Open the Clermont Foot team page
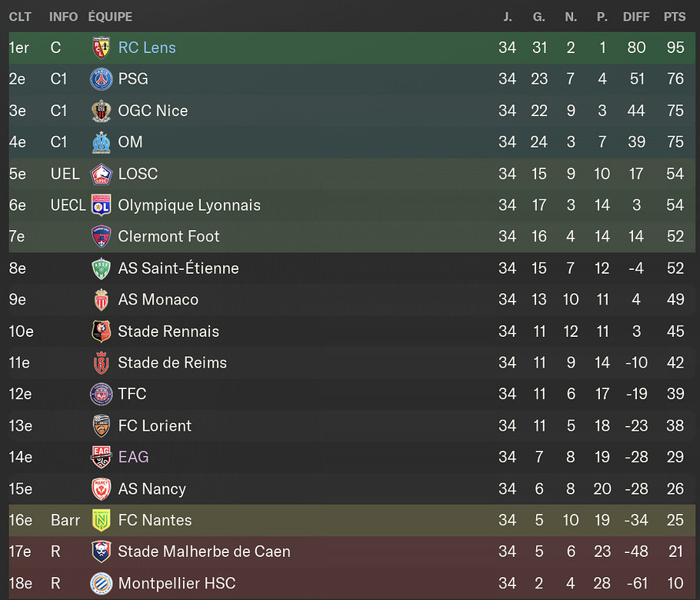 click(168, 237)
